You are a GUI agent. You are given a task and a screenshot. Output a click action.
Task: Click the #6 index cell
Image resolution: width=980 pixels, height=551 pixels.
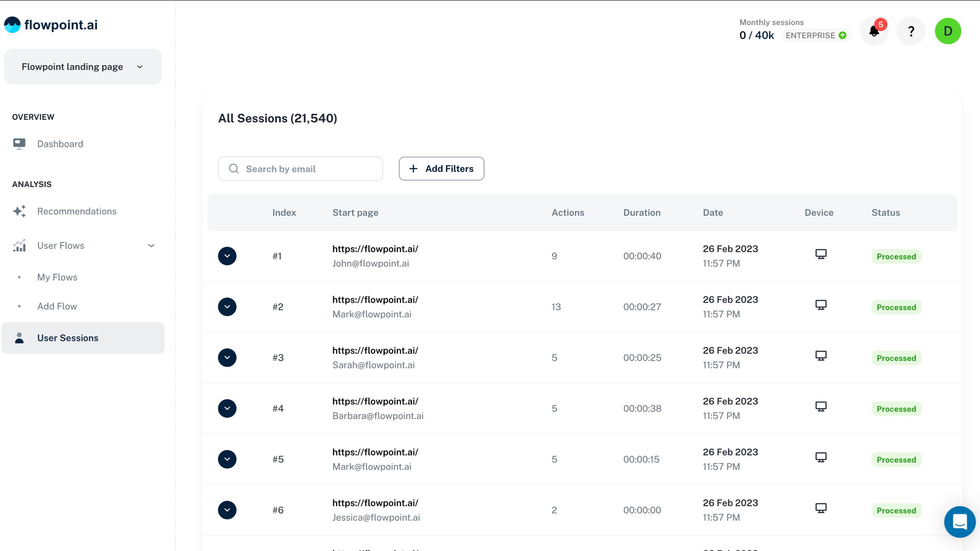tap(278, 510)
